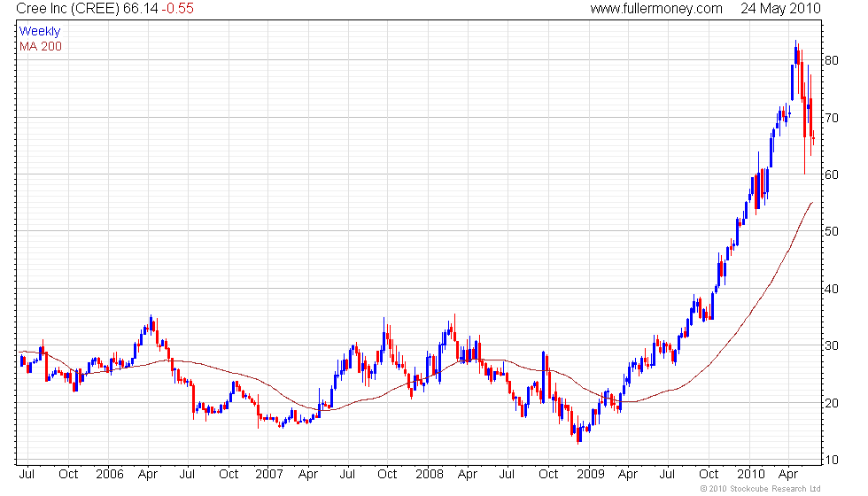
Task: Select the 66.14 last price value
Action: [x=141, y=8]
